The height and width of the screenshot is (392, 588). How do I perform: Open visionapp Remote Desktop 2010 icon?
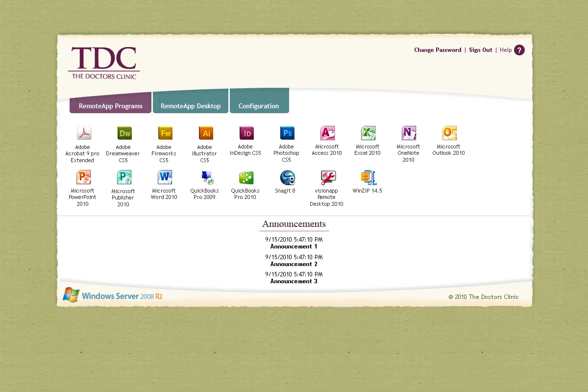point(328,177)
